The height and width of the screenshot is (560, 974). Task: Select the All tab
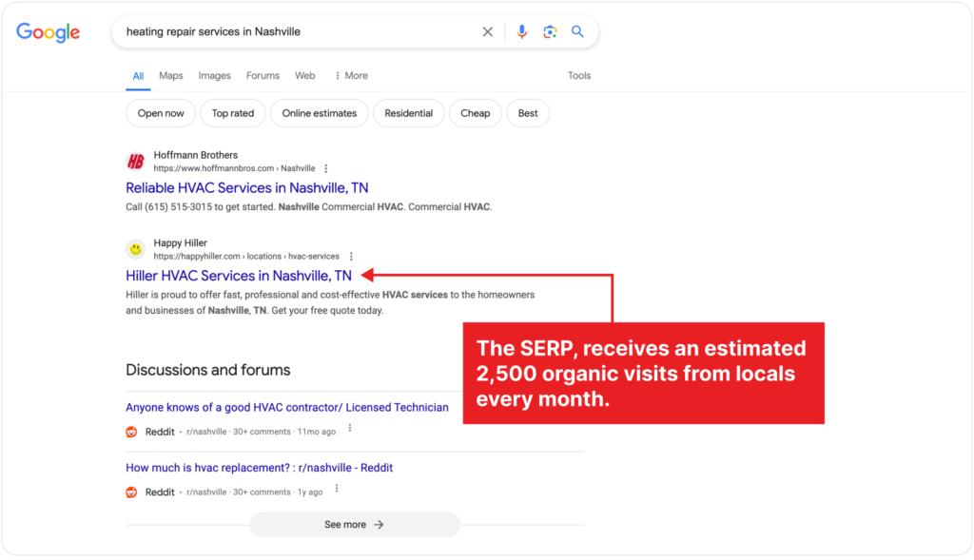(x=138, y=76)
